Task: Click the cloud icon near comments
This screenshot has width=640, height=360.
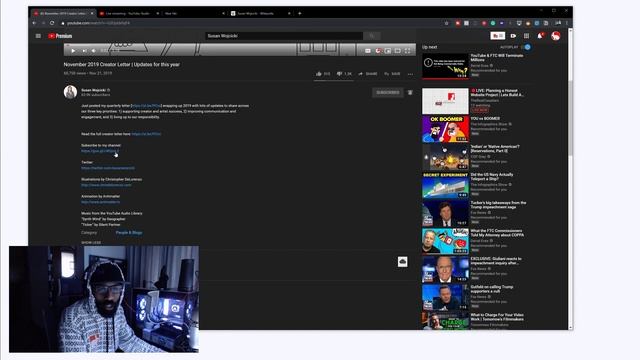Action: point(402,262)
